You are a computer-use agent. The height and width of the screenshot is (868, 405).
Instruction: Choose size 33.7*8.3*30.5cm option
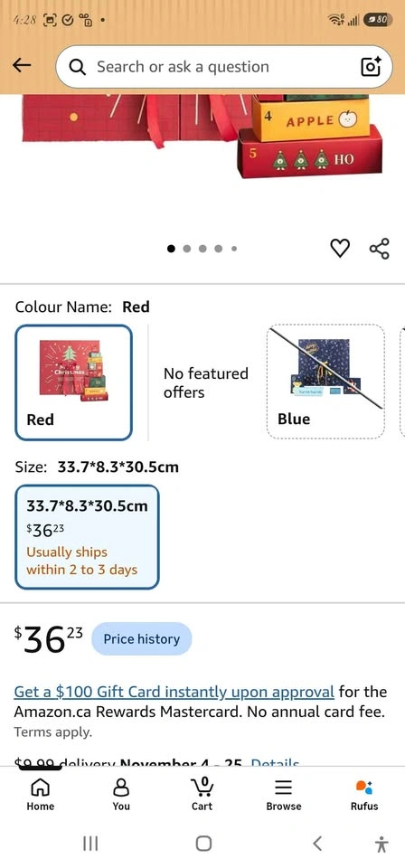pyautogui.click(x=87, y=537)
